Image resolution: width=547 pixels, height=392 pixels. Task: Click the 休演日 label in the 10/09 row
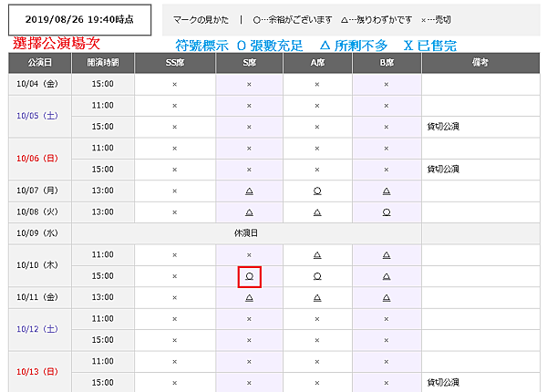click(x=246, y=233)
